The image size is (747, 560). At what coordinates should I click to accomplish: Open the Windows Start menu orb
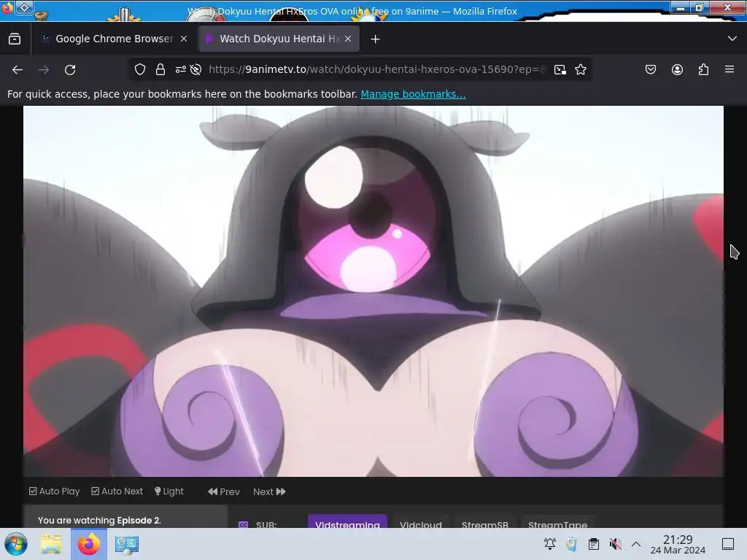[x=16, y=544]
